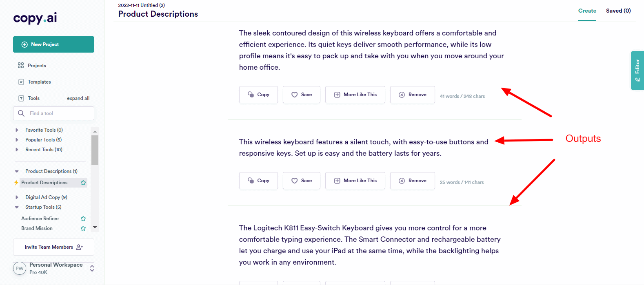
Task: Open the Editor side panel
Action: coord(637,70)
